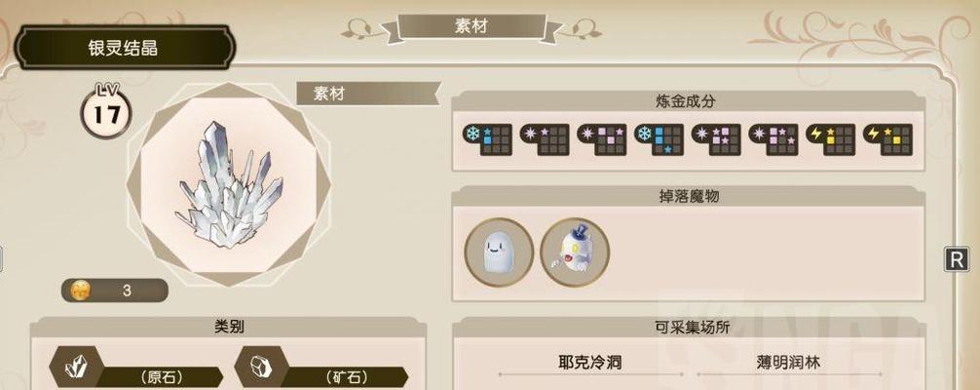Click the gold coin price icon
This screenshot has height=390, width=980.
click(82, 291)
